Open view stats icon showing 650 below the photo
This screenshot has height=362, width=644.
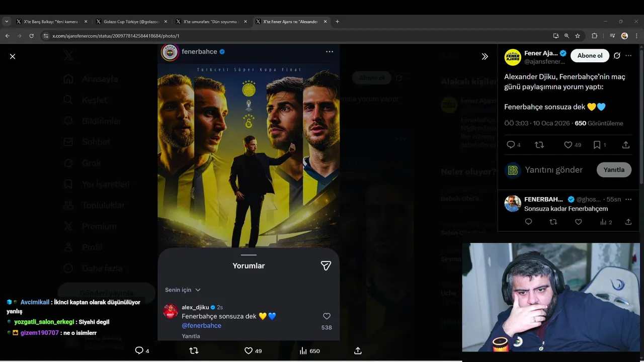(x=303, y=351)
